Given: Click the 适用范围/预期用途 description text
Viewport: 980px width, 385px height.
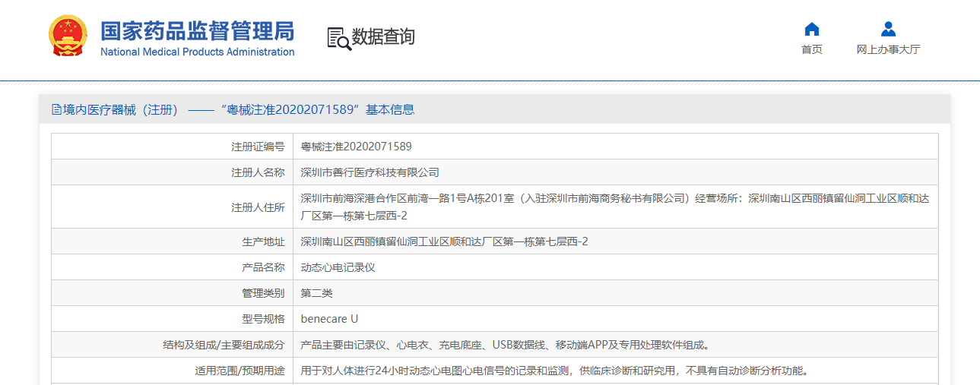Looking at the screenshot, I should (x=553, y=371).
